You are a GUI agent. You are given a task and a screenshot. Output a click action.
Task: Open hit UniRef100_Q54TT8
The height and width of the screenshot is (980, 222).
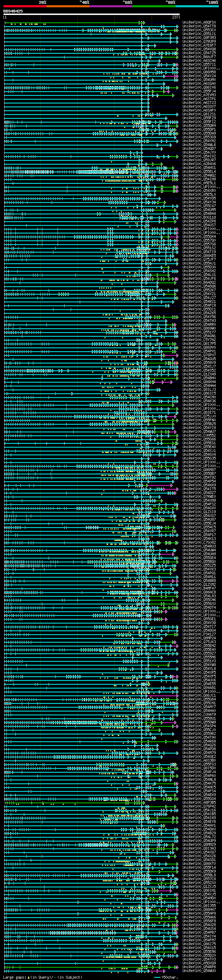click(x=199, y=26)
